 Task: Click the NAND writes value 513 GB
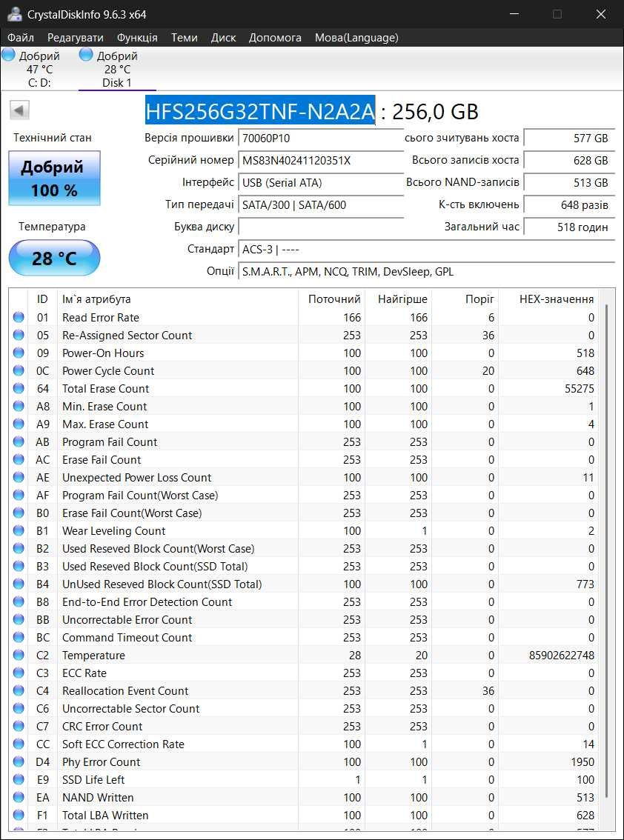569,183
